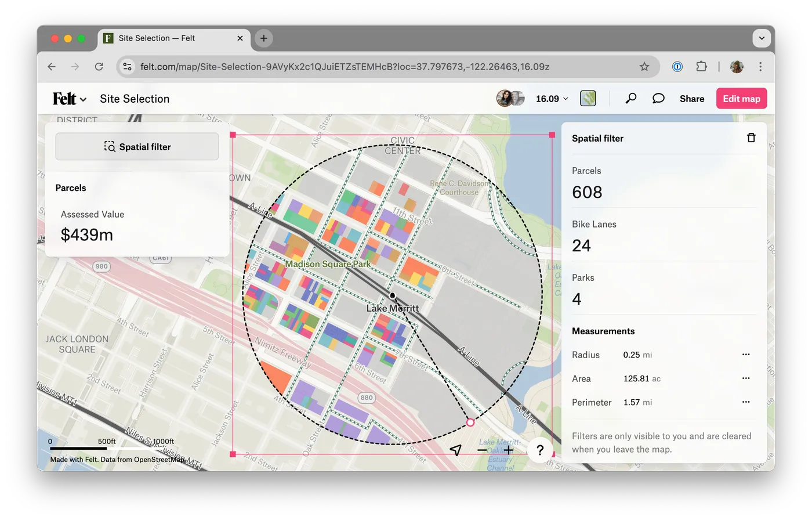Click the browser address bar URL
The height and width of the screenshot is (520, 812).
pos(345,67)
